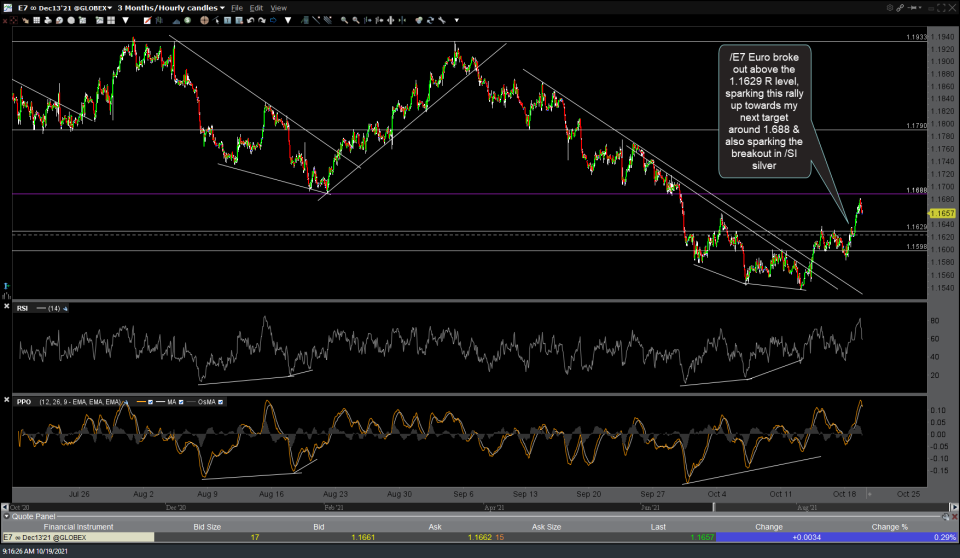Open the Edit menu
The height and width of the screenshot is (558, 960).
(x=258, y=7)
